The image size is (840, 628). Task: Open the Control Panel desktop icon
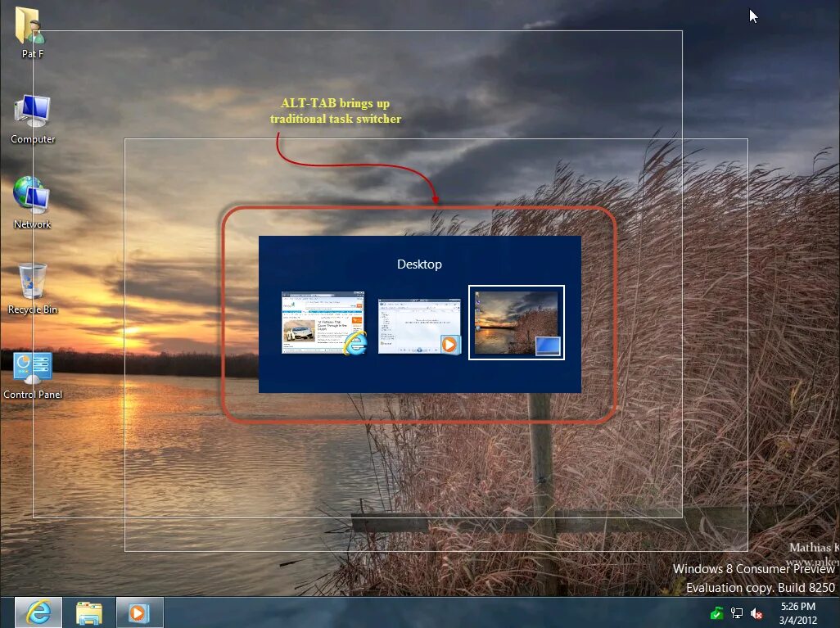coord(33,368)
